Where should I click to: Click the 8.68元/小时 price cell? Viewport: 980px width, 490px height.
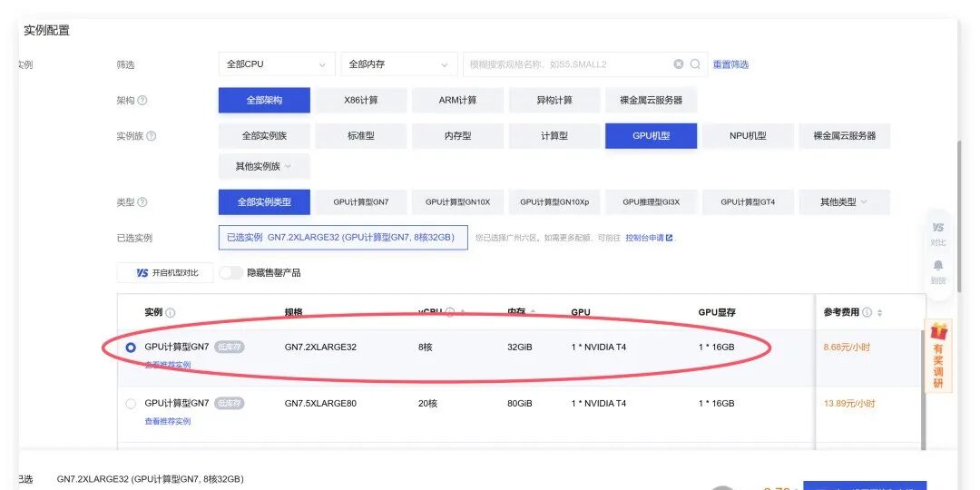(x=847, y=347)
